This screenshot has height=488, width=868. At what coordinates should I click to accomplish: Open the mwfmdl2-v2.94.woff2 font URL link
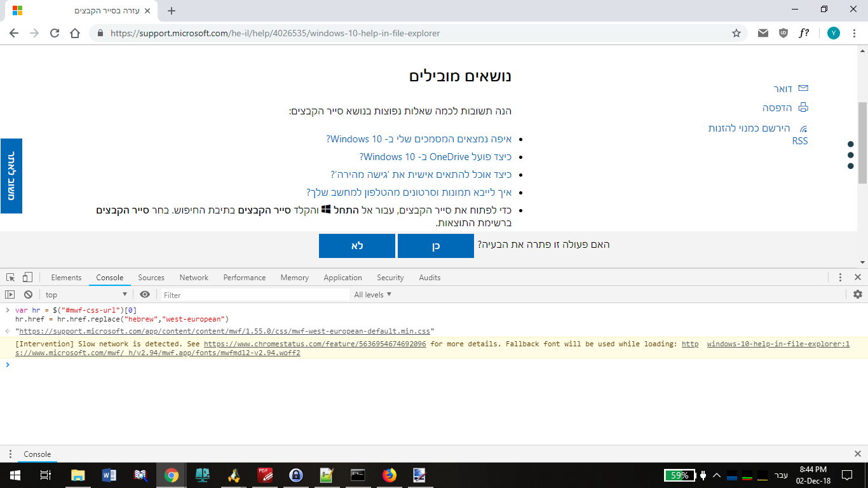(x=158, y=353)
